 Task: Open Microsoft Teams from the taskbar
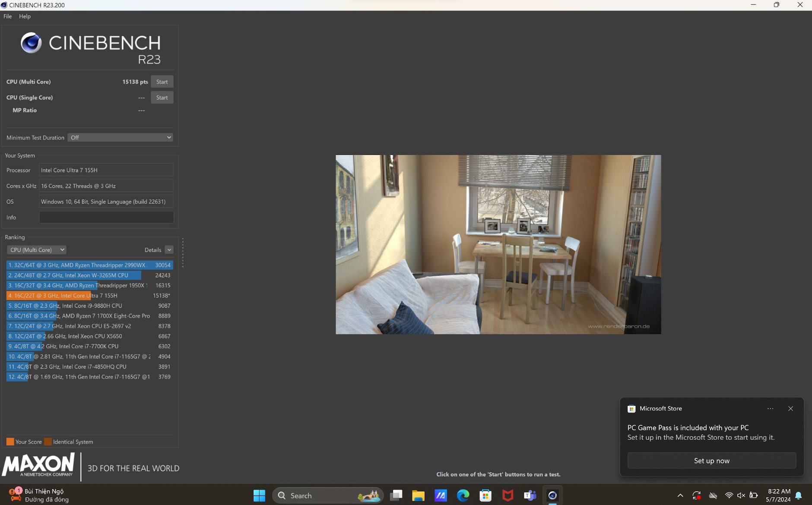tap(530, 496)
